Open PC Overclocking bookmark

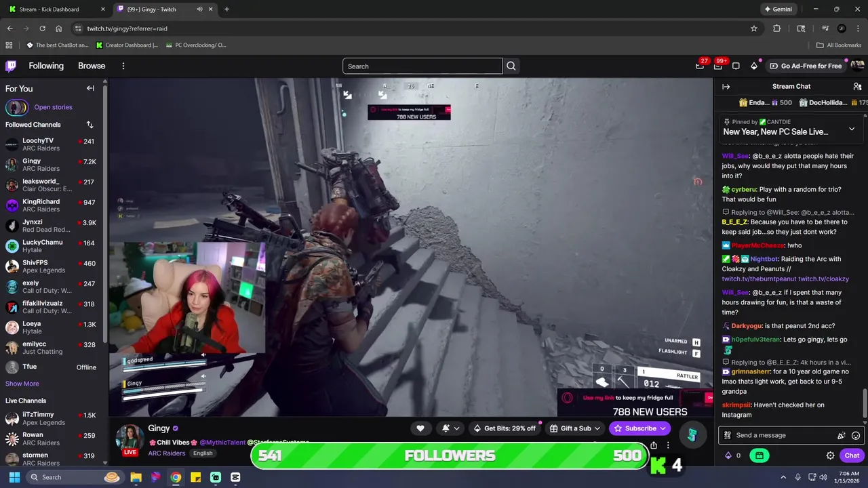(x=195, y=45)
